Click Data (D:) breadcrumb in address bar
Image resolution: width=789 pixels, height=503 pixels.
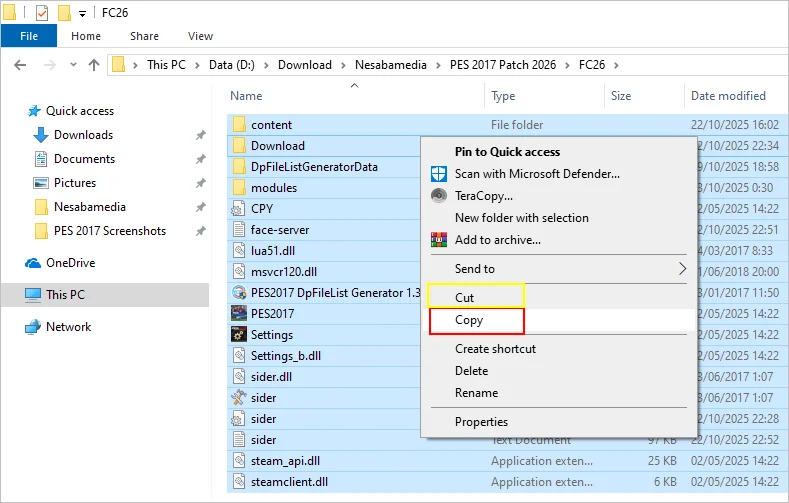tap(231, 65)
